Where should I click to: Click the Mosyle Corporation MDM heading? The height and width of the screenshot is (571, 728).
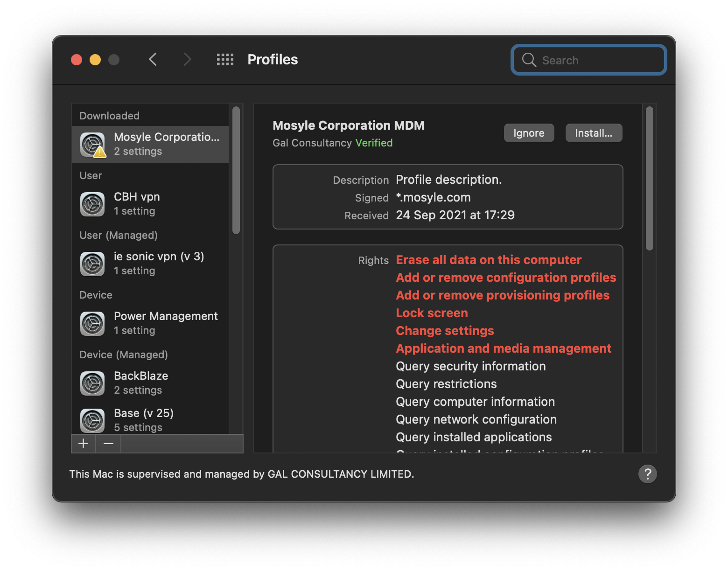tap(349, 125)
